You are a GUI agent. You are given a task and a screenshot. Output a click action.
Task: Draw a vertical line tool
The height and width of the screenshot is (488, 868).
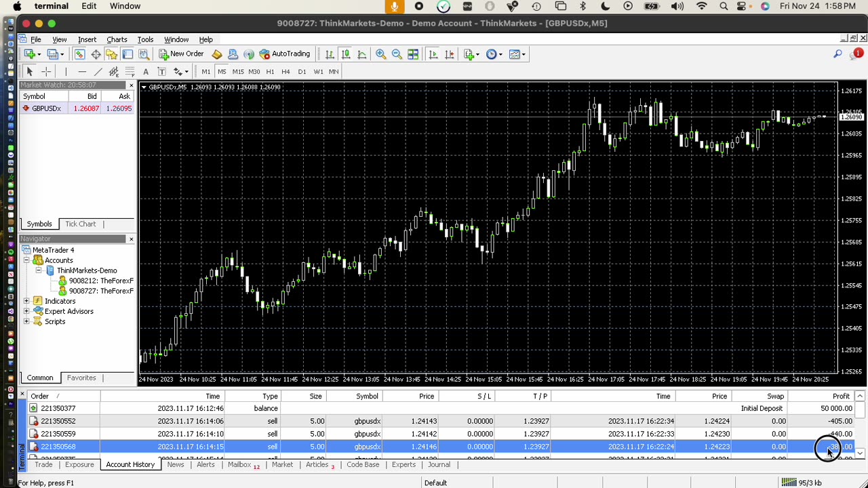pyautogui.click(x=66, y=71)
